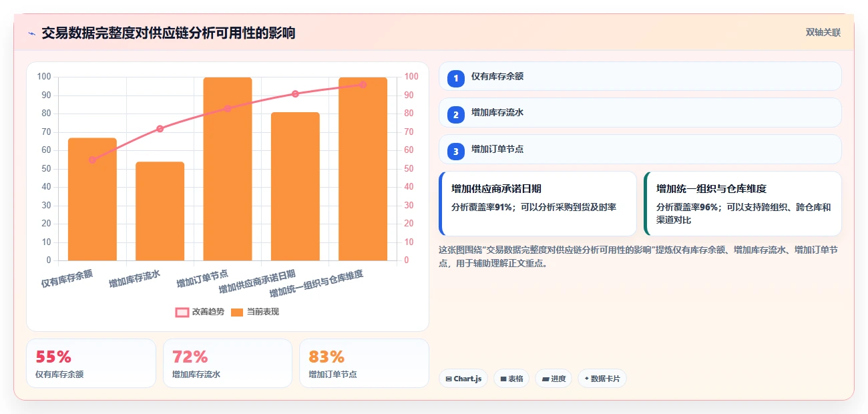Click the 仅有库存余额 bar in chart

(92, 199)
